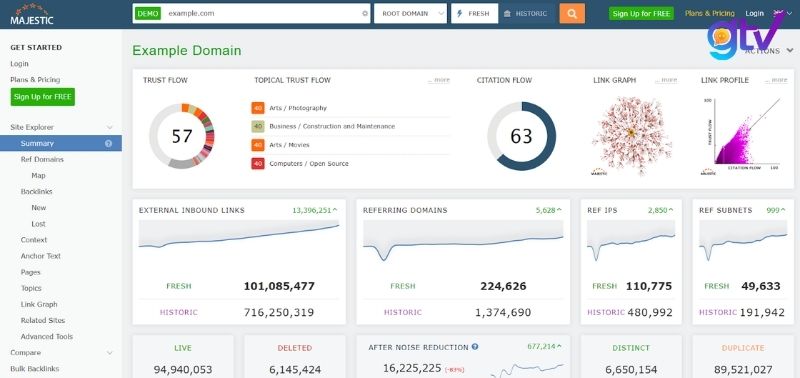
Task: Expand the Actions dropdown
Action: [x=768, y=51]
